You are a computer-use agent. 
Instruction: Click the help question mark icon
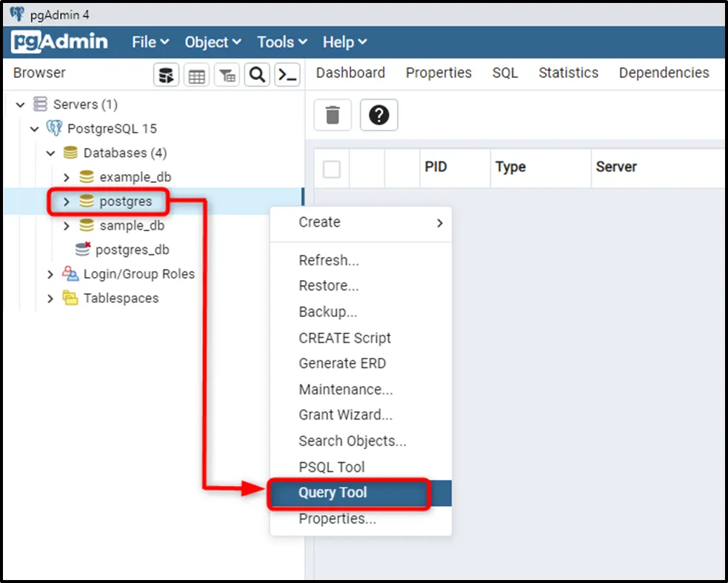point(378,116)
